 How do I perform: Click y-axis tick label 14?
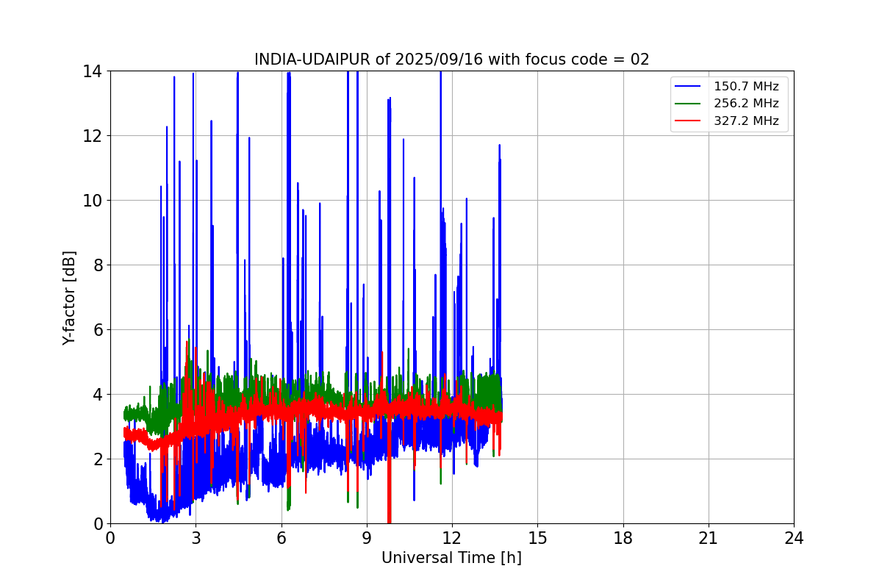tap(92, 71)
